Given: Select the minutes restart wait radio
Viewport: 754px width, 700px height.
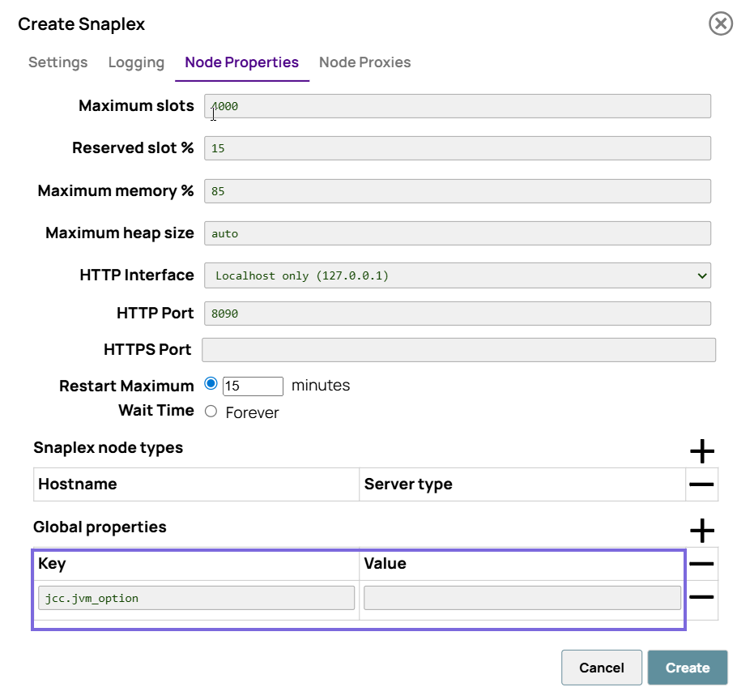Looking at the screenshot, I should click(x=211, y=384).
